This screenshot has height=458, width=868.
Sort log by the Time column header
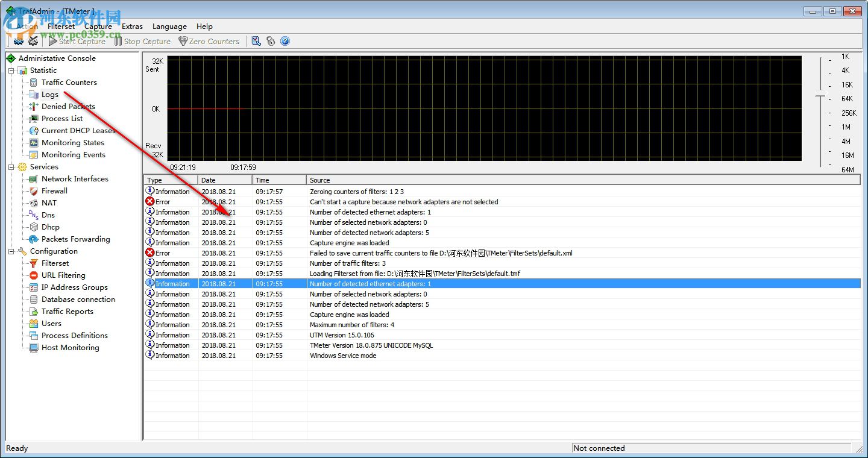[279, 180]
